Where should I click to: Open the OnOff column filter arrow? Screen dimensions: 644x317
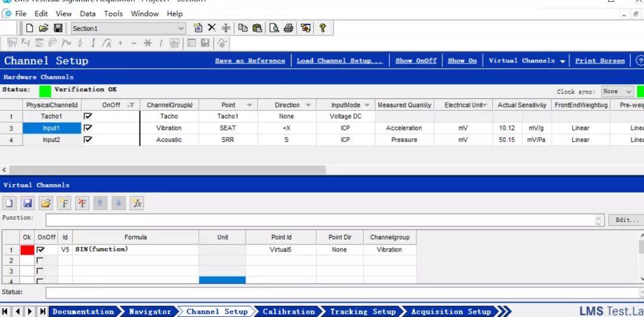pos(131,105)
